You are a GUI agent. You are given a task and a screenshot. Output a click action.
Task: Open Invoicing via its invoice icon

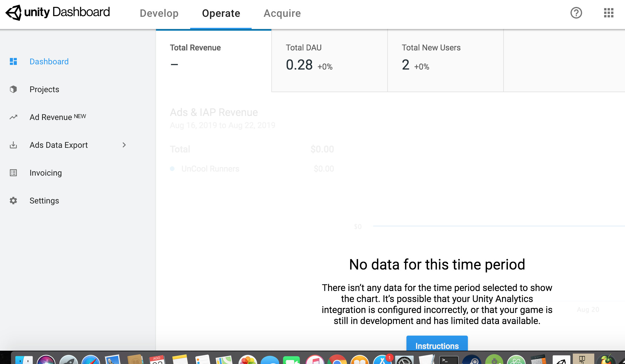[13, 173]
